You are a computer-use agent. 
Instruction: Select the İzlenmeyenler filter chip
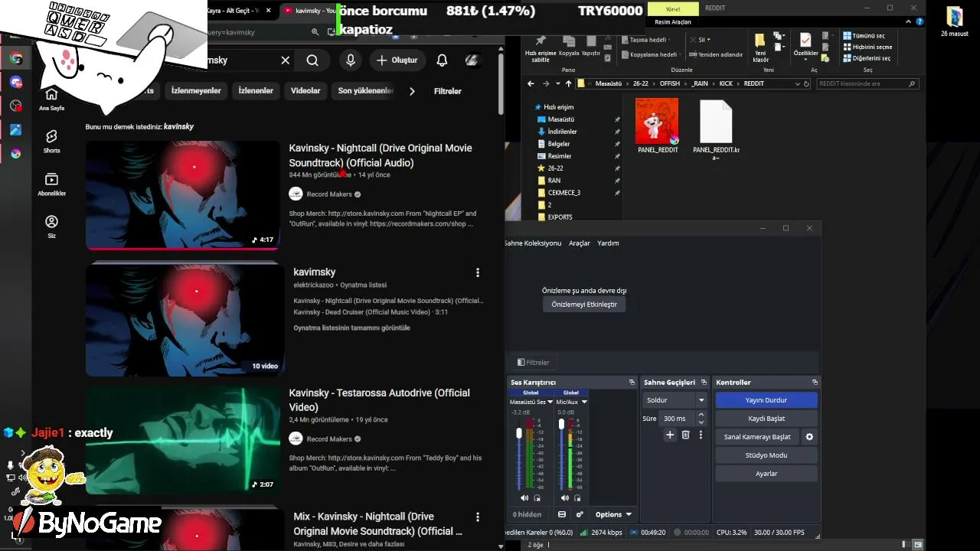tap(196, 91)
